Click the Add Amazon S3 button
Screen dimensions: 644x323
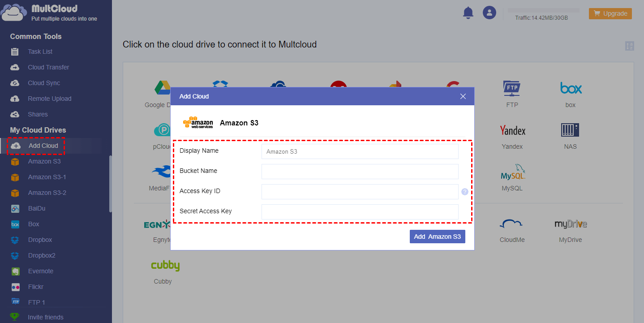coord(438,237)
